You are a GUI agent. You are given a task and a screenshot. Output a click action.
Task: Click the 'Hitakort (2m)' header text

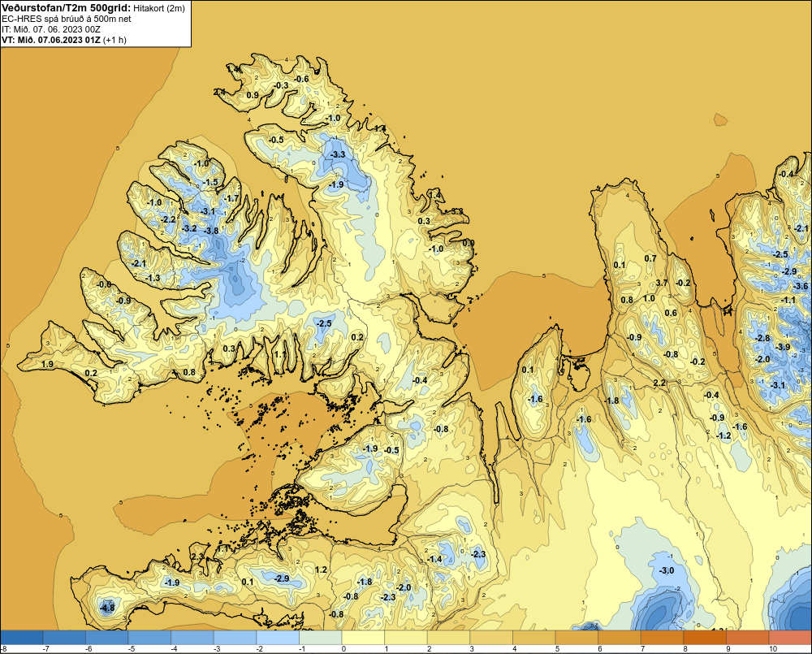pos(159,8)
